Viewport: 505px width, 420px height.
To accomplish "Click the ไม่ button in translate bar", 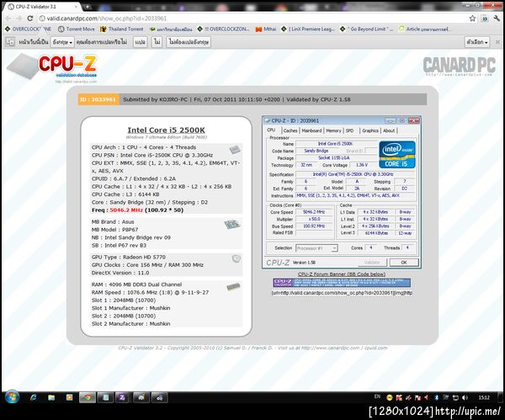I will (x=157, y=42).
